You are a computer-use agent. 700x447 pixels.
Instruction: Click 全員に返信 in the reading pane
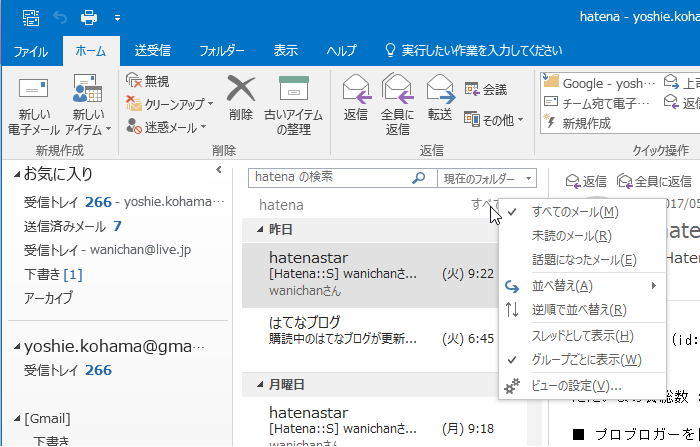[x=654, y=181]
